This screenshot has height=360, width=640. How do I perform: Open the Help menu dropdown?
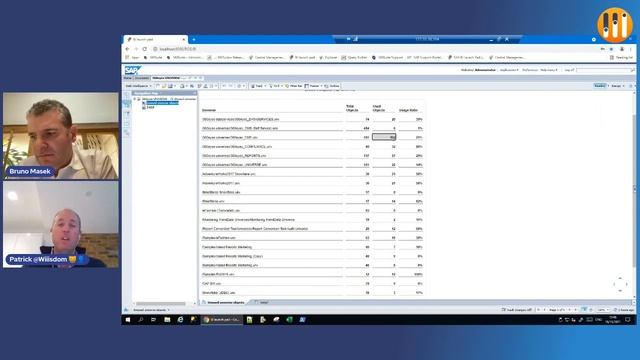point(549,70)
